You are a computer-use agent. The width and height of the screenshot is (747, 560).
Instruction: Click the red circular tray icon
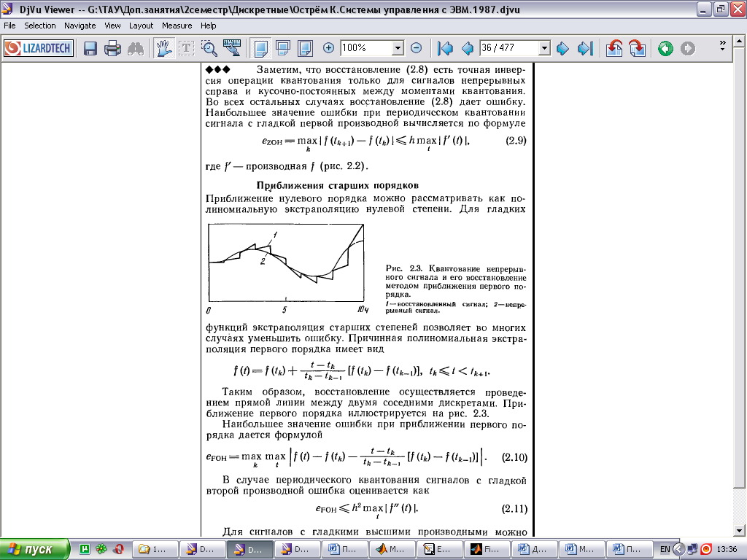(x=706, y=549)
